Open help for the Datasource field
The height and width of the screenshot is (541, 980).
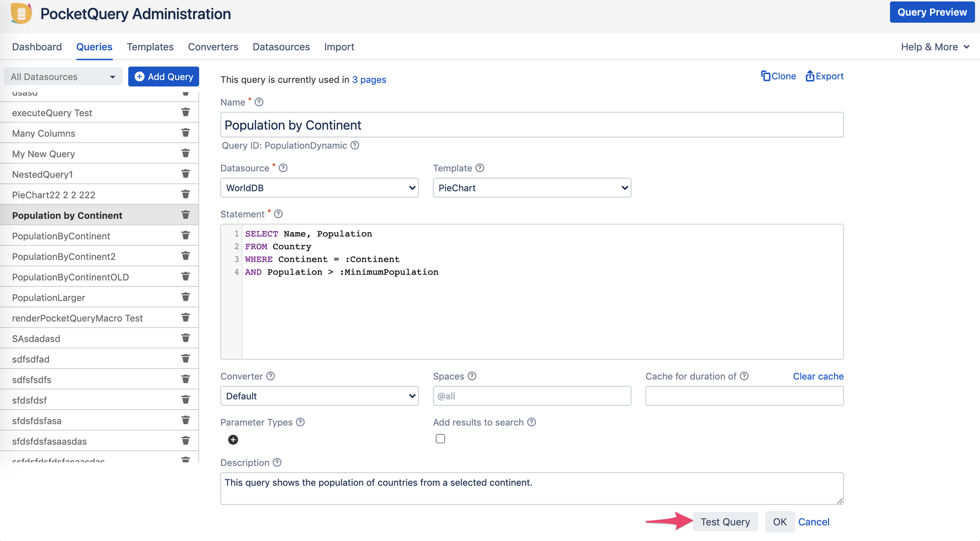(283, 168)
